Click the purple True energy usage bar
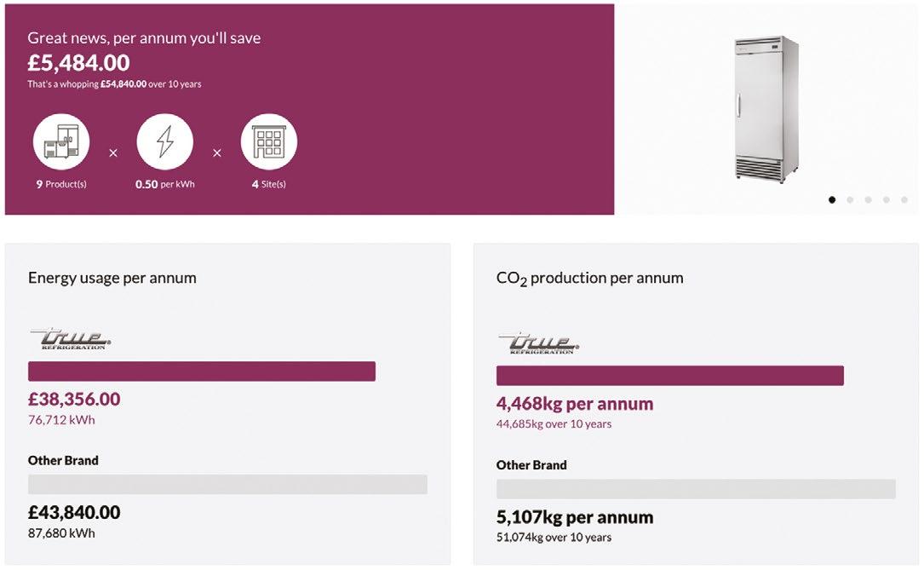Image resolution: width=924 pixels, height=570 pixels. pyautogui.click(x=202, y=371)
